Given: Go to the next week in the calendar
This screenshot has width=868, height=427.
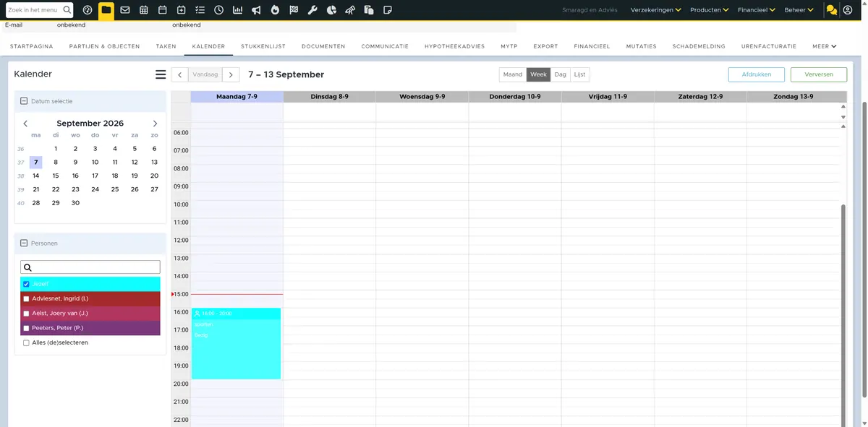Looking at the screenshot, I should (231, 74).
